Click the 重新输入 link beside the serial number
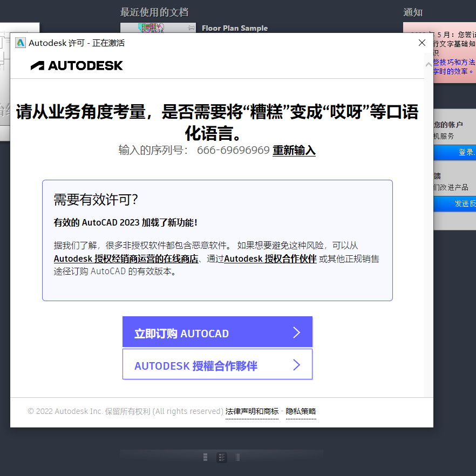Viewport: 476px width, 476px height. click(294, 150)
